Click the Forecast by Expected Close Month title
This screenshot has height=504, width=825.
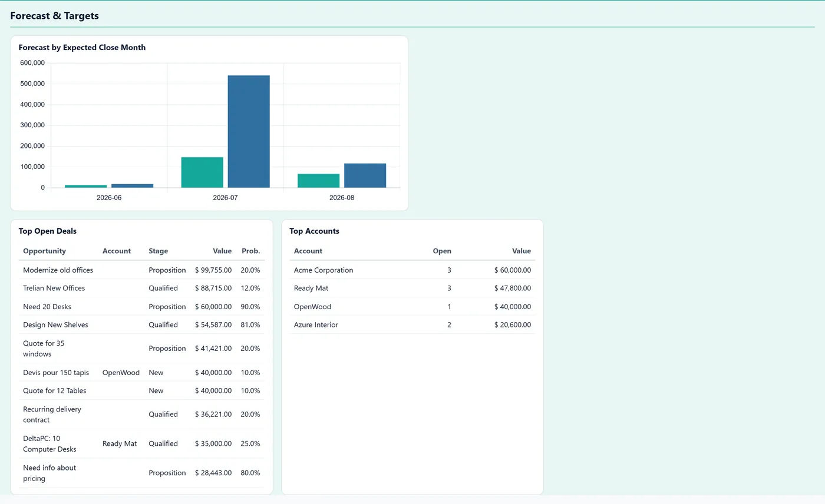(x=82, y=48)
